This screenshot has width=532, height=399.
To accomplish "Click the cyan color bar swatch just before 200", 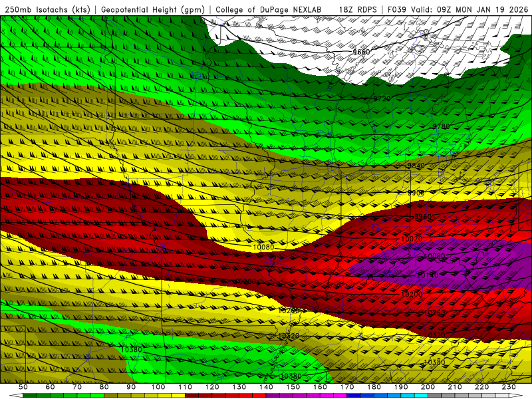I will [421, 396].
